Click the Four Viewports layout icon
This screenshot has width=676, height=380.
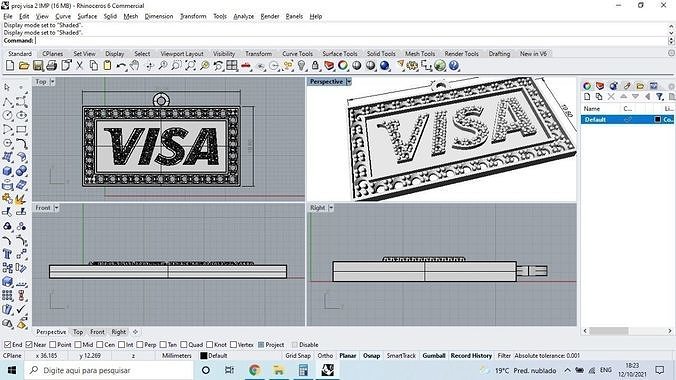point(232,66)
